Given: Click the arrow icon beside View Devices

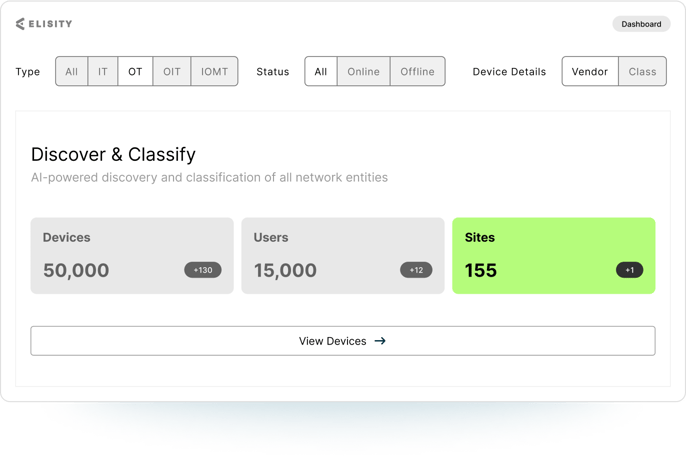Looking at the screenshot, I should tap(380, 341).
